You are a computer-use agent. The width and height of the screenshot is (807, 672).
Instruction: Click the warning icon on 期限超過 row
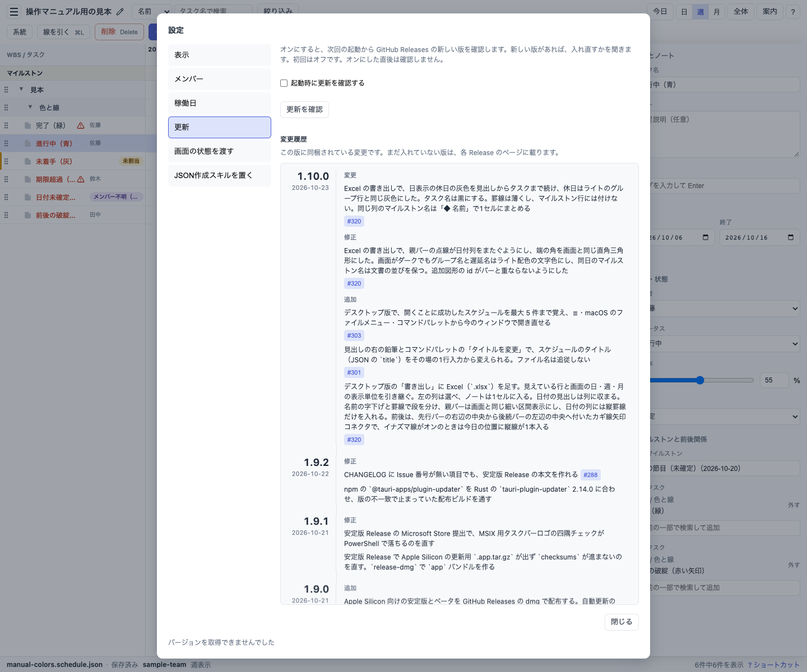(x=81, y=179)
